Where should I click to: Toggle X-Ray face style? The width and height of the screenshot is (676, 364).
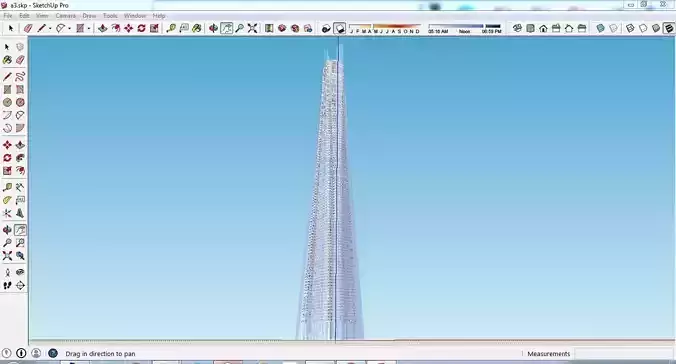pos(601,28)
